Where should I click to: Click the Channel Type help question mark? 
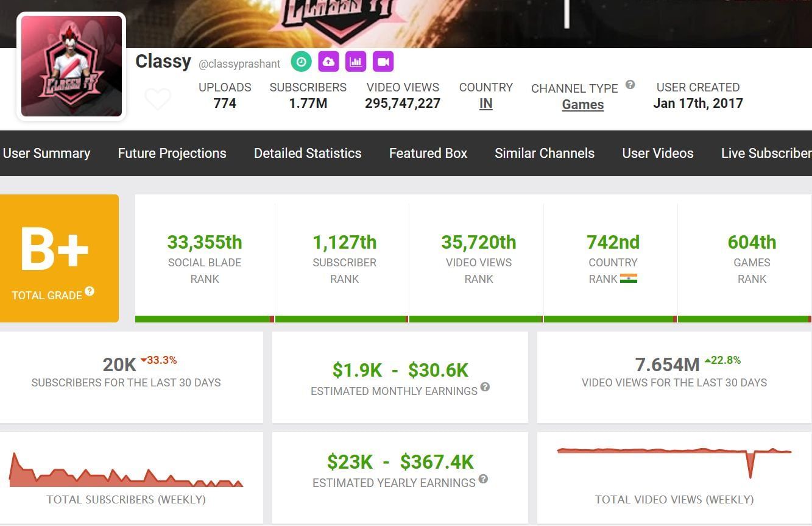click(630, 85)
